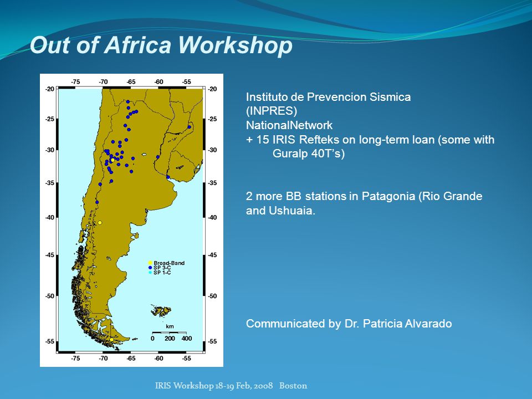
Task: Click the Falkland Islands on the map
Action: 161,310
